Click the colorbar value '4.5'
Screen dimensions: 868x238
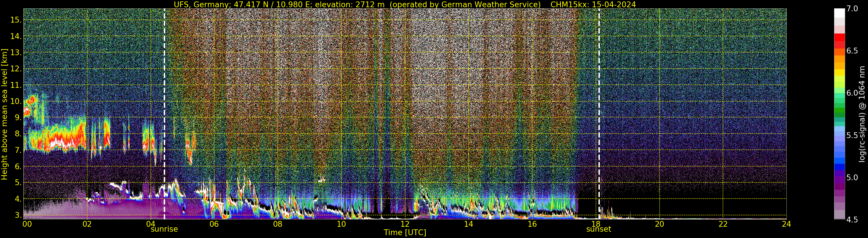pyautogui.click(x=852, y=220)
